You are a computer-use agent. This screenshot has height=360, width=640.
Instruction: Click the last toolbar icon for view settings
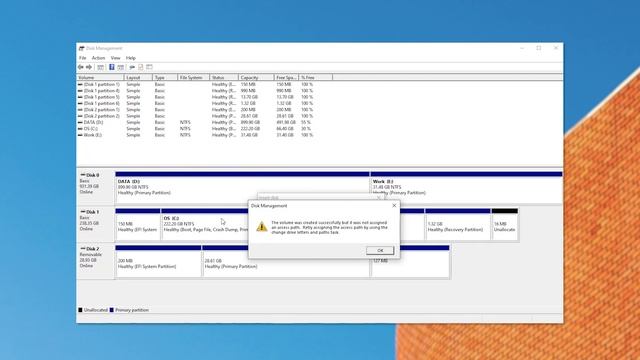coord(149,67)
